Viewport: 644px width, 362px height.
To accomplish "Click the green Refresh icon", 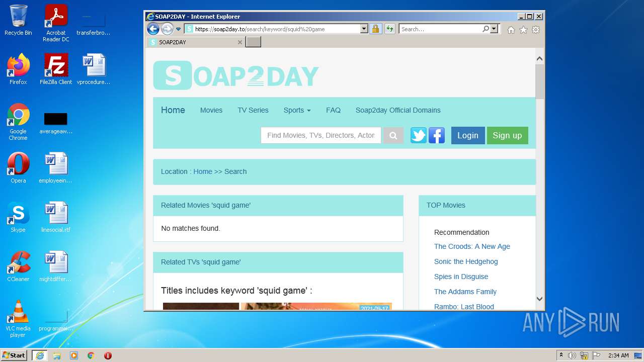I will click(x=389, y=29).
